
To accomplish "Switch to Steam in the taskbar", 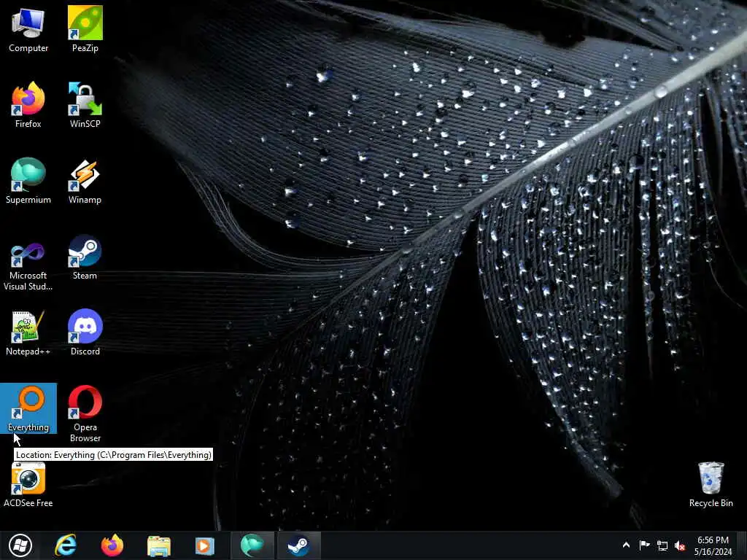I will click(298, 545).
